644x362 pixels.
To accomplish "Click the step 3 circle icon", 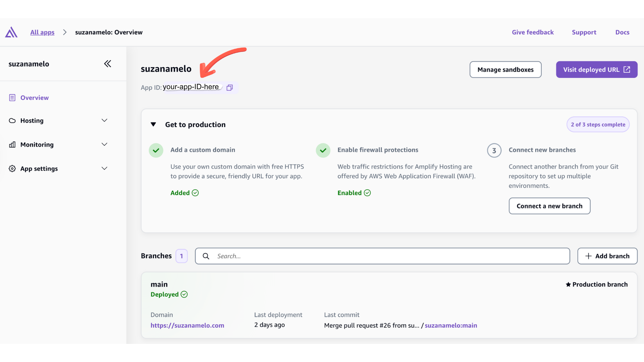I will 494,150.
